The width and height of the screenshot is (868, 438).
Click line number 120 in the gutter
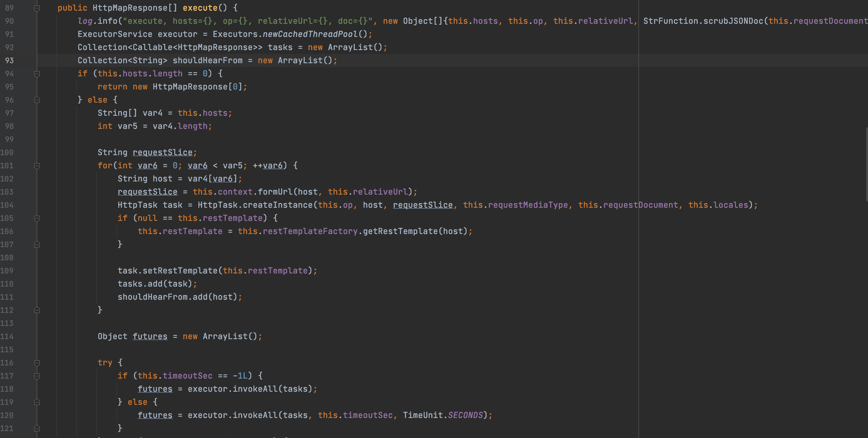[x=7, y=415]
